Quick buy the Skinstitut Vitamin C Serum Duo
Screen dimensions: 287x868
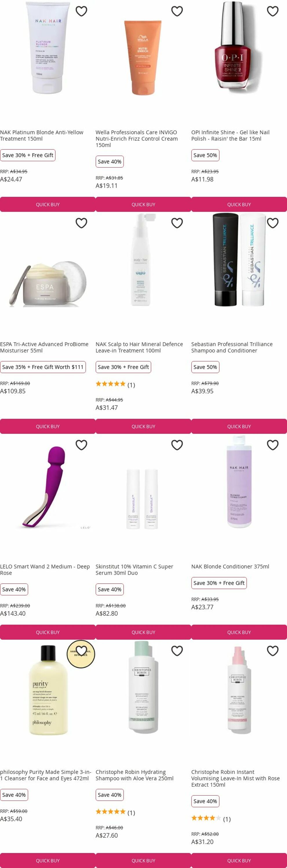[x=143, y=632]
